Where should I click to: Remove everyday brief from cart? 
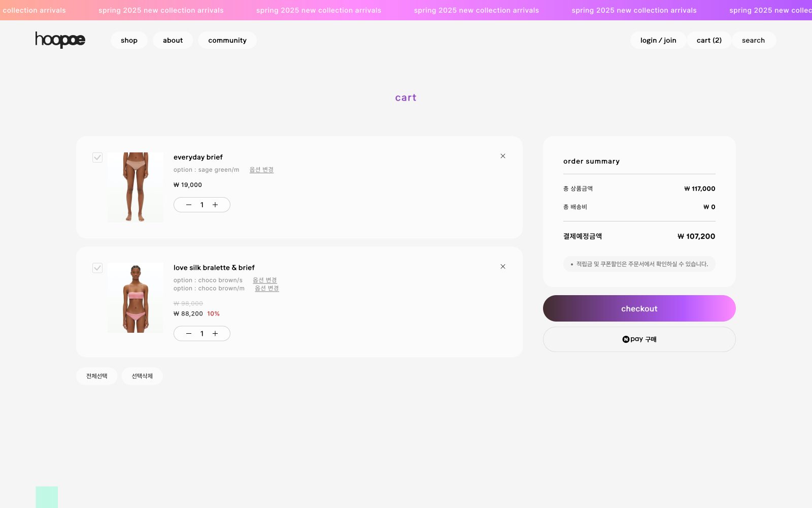[x=502, y=156]
